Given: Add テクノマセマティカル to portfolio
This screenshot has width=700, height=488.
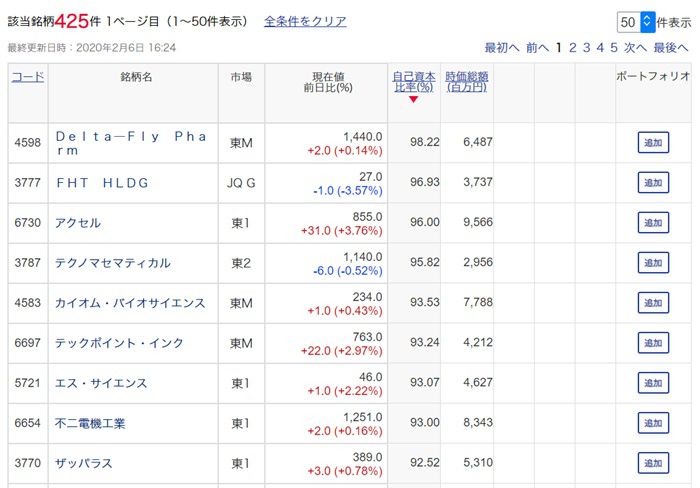Looking at the screenshot, I should pos(653,263).
